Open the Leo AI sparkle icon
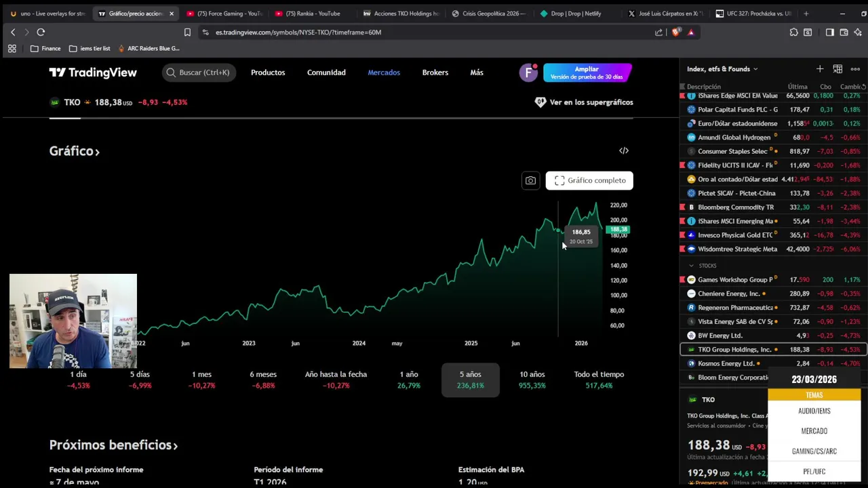The width and height of the screenshot is (868, 488). [858, 32]
